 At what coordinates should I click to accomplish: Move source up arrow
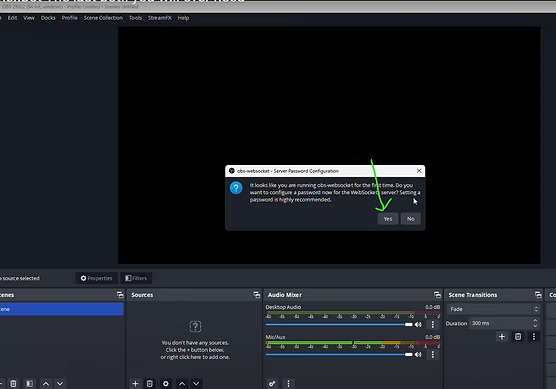pos(182,384)
